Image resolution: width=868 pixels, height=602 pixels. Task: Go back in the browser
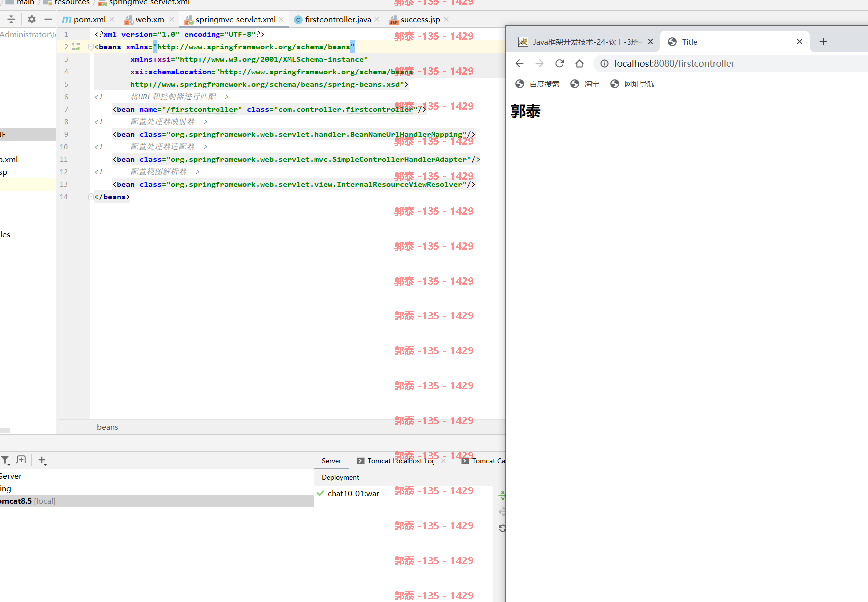(x=519, y=63)
